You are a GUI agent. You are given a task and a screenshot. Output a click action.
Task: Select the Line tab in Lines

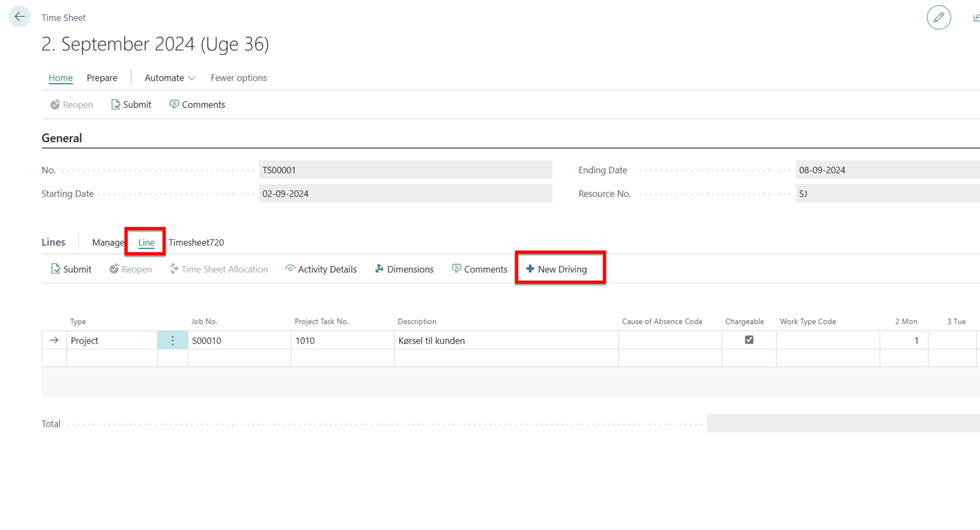tap(146, 242)
